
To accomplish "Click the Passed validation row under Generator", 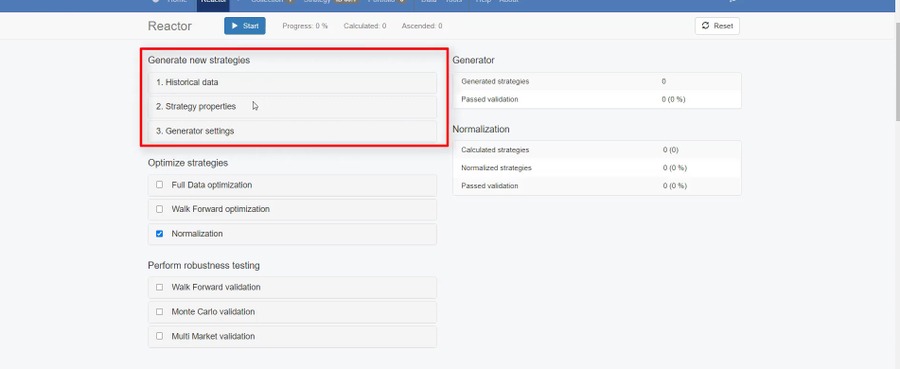I will [597, 99].
